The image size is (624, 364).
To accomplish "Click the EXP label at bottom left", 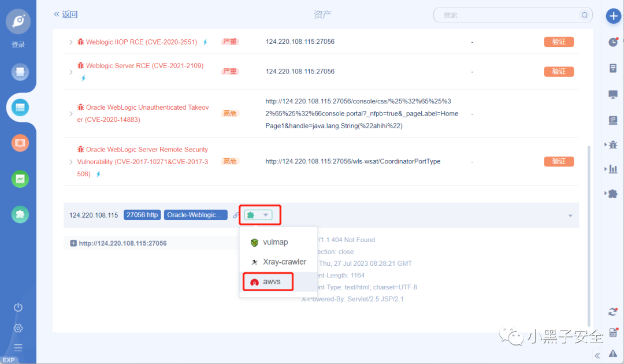I will 8,359.
